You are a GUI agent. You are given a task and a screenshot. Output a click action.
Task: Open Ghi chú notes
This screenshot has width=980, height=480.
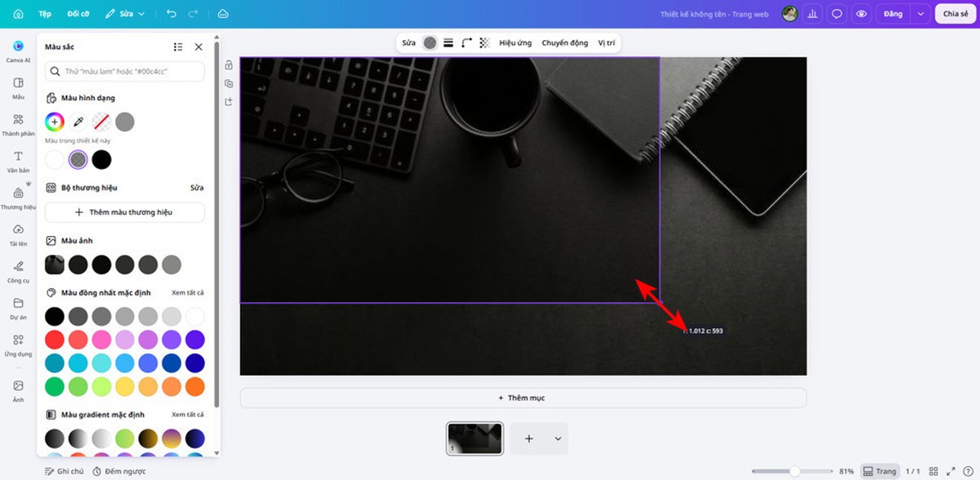click(64, 471)
